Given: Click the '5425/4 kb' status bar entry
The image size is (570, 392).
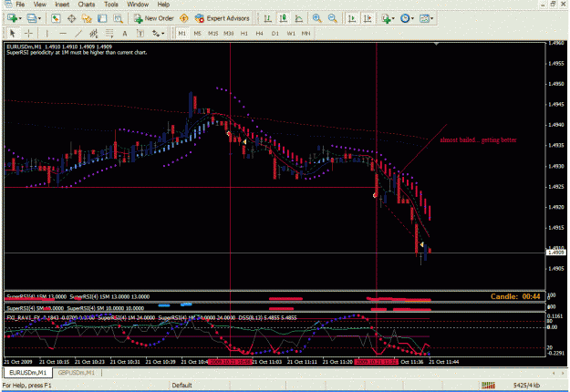Looking at the screenshot, I should 527,385.
